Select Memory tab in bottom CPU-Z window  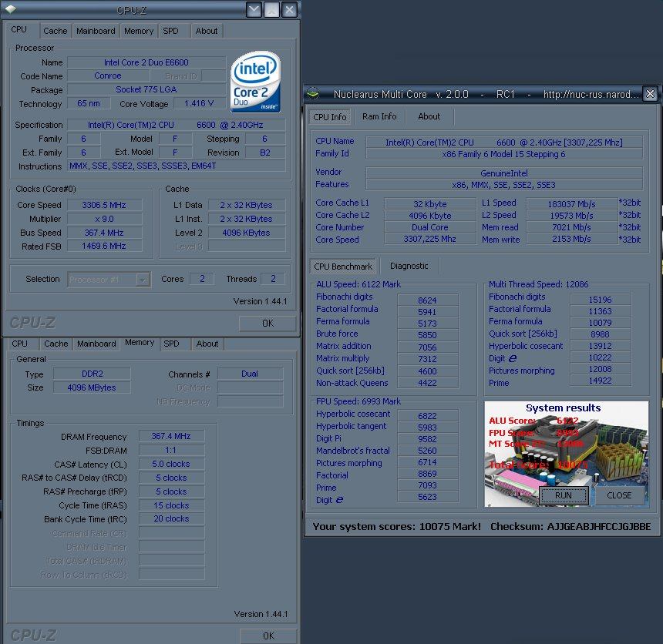coord(140,342)
